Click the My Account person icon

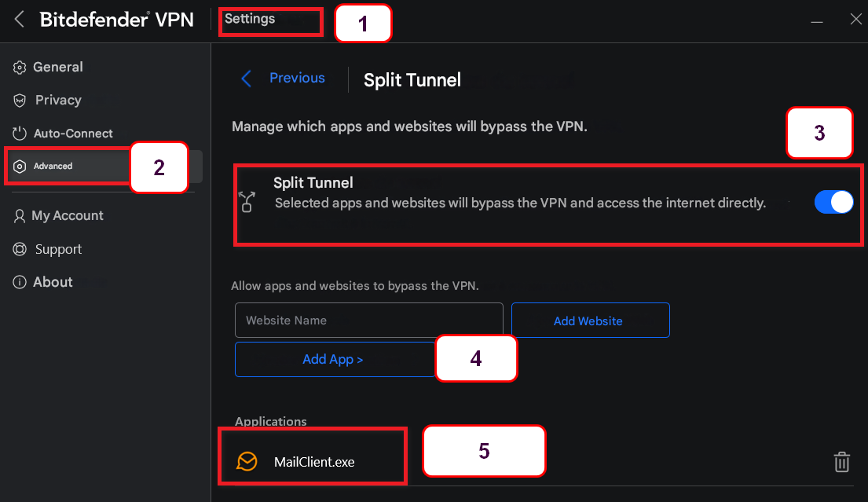[x=20, y=216]
